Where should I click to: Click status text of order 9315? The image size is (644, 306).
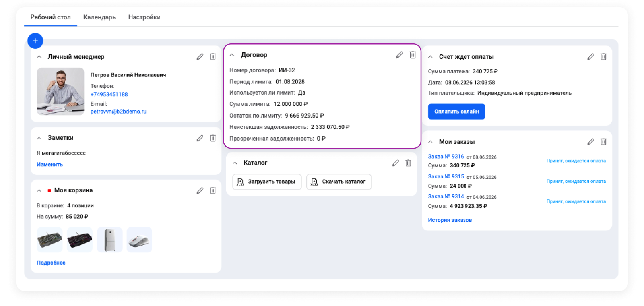click(x=576, y=182)
